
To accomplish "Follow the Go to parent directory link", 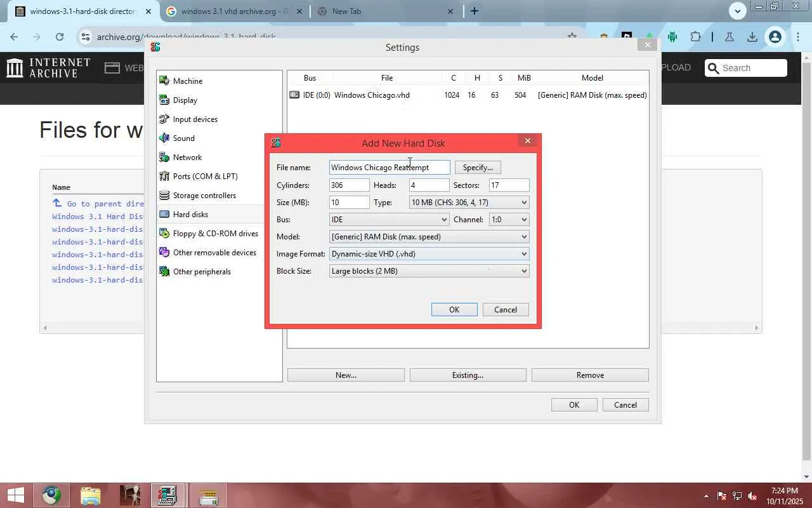I will coord(98,203).
